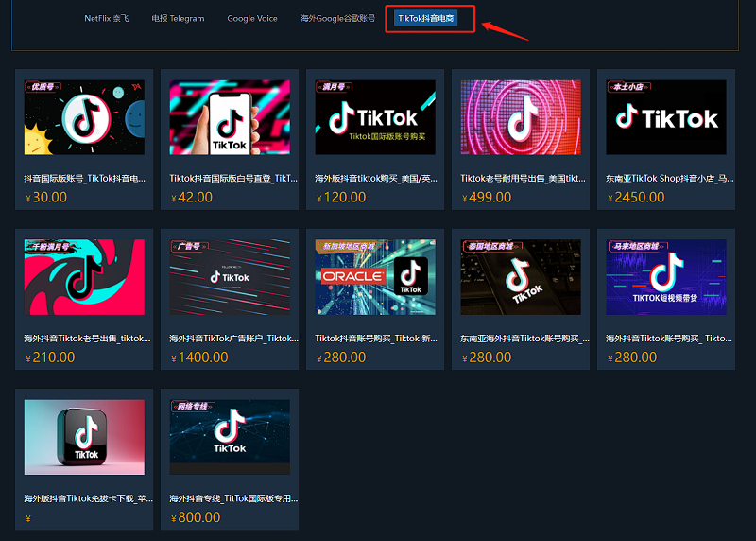Open product title Tiktok抖音国际版白号直登
This screenshot has height=541, width=756.
click(x=233, y=179)
